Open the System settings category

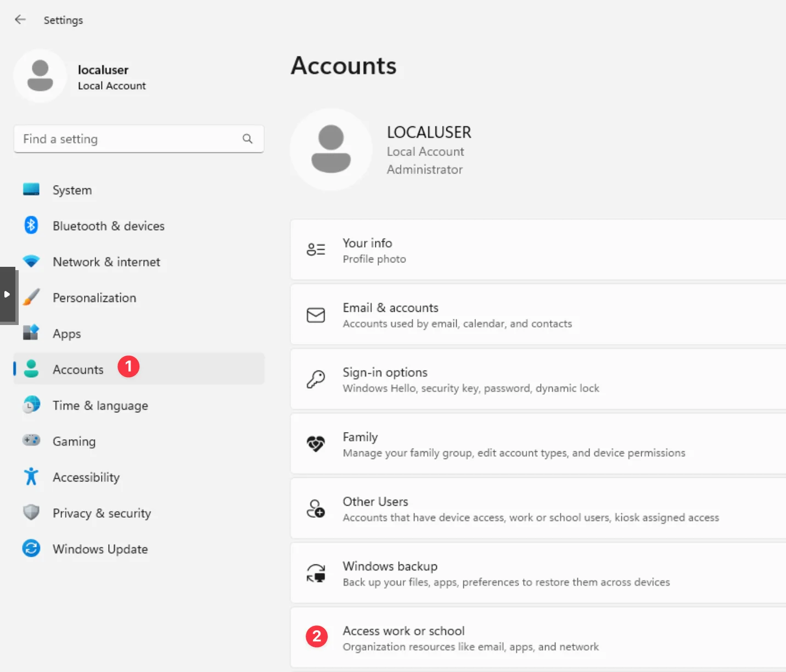point(72,190)
